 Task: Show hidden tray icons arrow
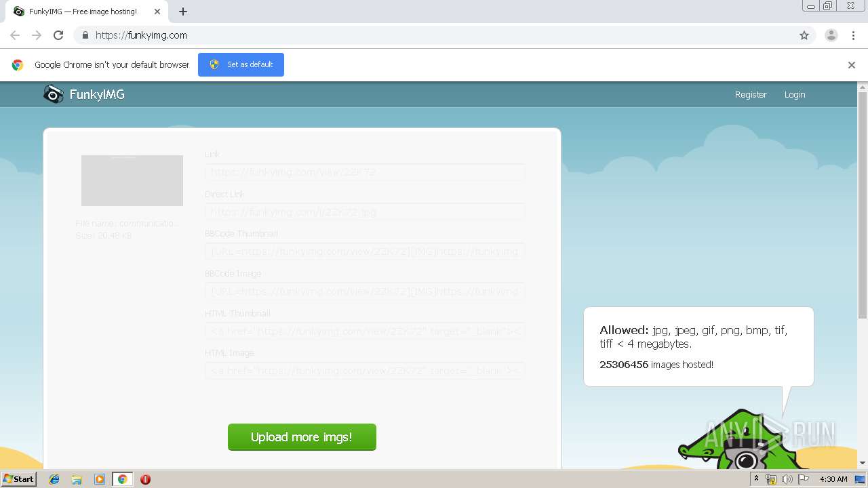pyautogui.click(x=756, y=479)
